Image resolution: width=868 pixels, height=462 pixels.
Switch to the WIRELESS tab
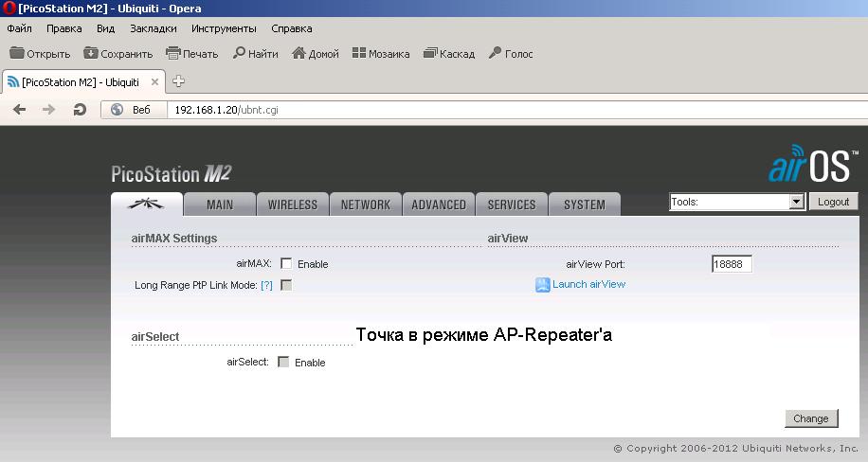[x=293, y=204]
